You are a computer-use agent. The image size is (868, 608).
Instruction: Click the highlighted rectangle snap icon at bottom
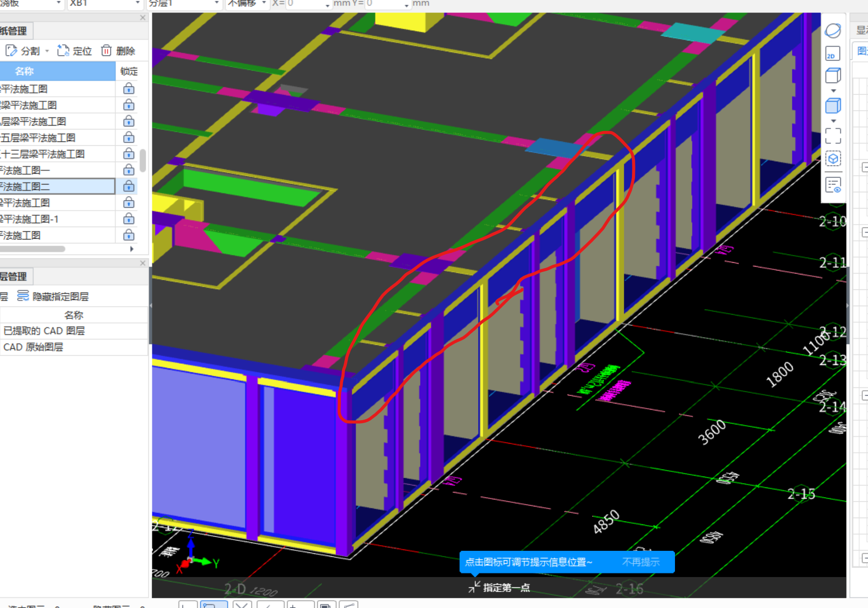(x=214, y=605)
